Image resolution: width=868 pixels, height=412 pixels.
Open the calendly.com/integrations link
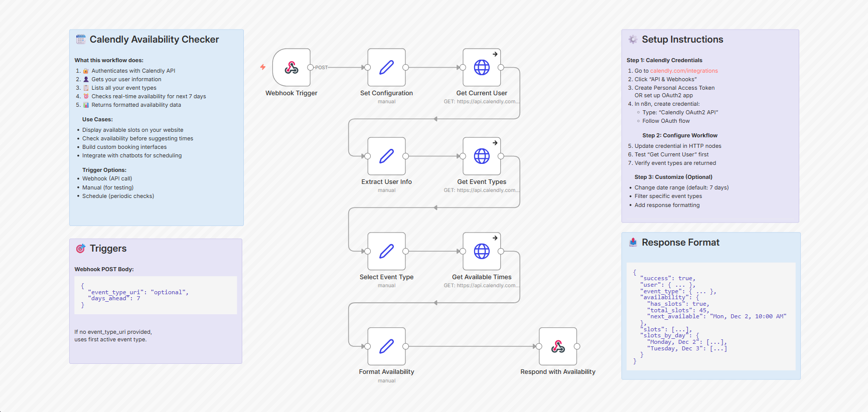[x=684, y=71]
